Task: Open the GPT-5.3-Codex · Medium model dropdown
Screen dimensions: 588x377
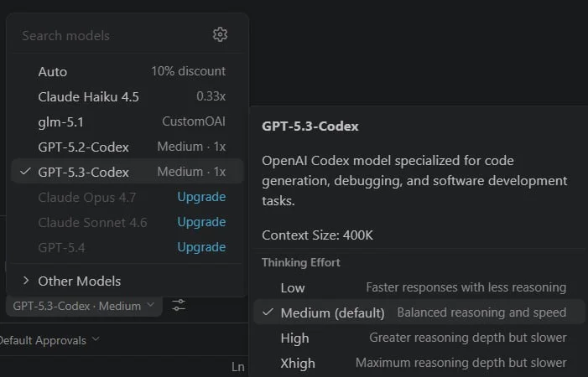Action: [84, 306]
